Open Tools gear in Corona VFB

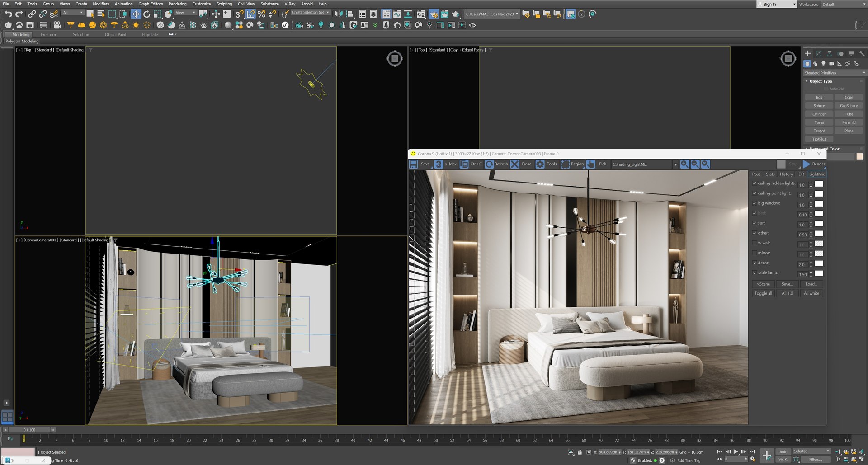pyautogui.click(x=540, y=164)
